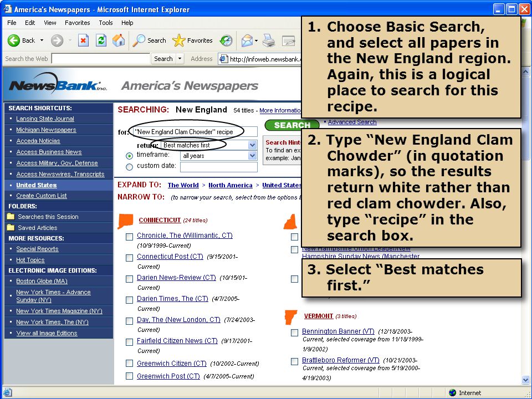This screenshot has height=399, width=532.
Task: Open the File menu
Action: coord(12,23)
